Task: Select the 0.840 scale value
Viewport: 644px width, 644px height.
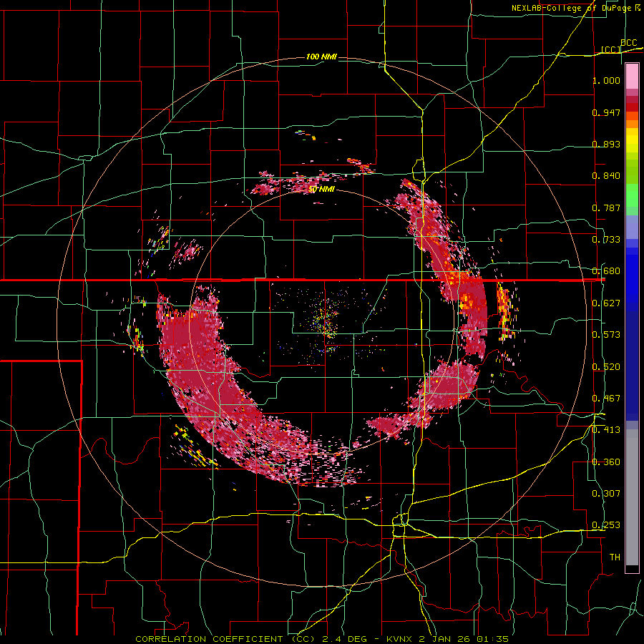Action: click(x=606, y=176)
